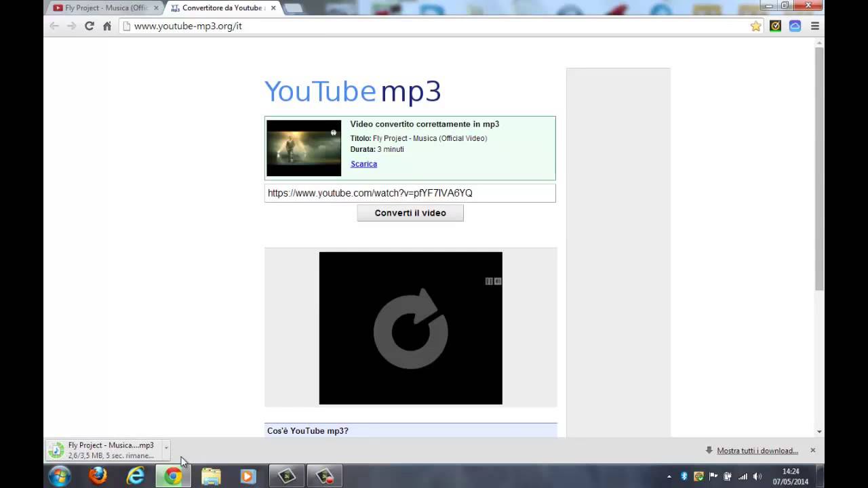Click the title Video convertito correttamente in mp3
The width and height of the screenshot is (868, 488).
coord(425,124)
